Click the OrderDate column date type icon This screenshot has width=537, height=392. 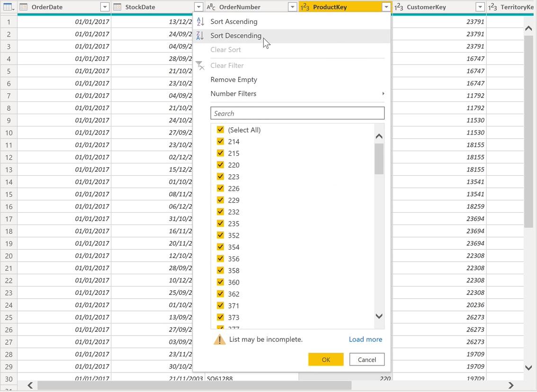click(x=23, y=7)
